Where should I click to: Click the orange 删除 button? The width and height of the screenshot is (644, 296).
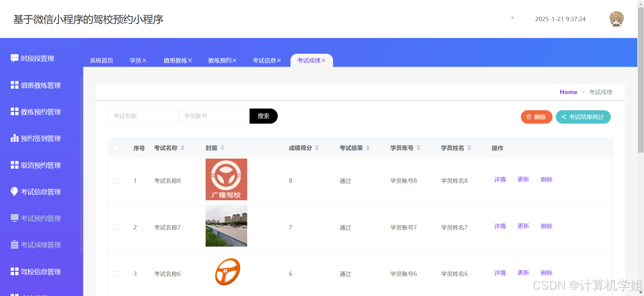pos(536,117)
